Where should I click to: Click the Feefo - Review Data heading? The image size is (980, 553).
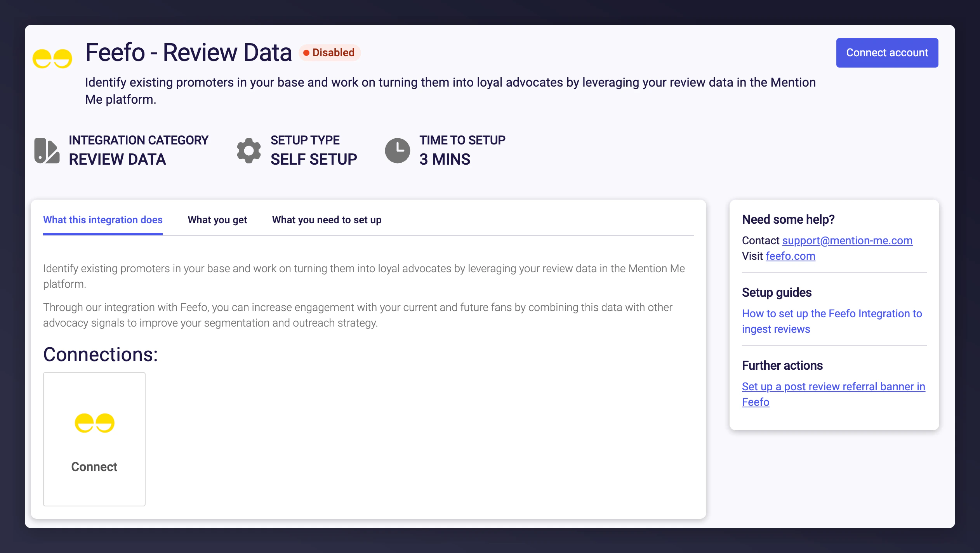click(x=189, y=52)
